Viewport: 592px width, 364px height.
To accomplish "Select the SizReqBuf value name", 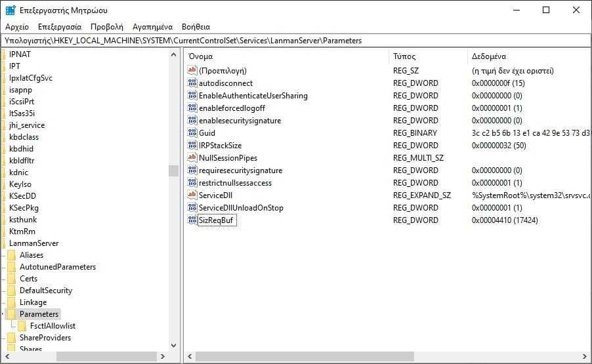I will pyautogui.click(x=217, y=220).
